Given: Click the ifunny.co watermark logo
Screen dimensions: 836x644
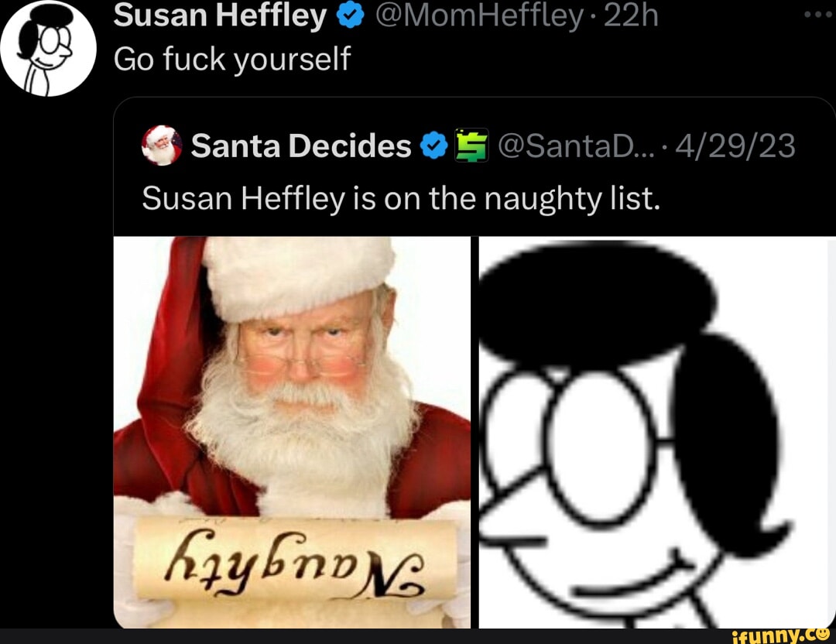Looking at the screenshot, I should click(781, 636).
